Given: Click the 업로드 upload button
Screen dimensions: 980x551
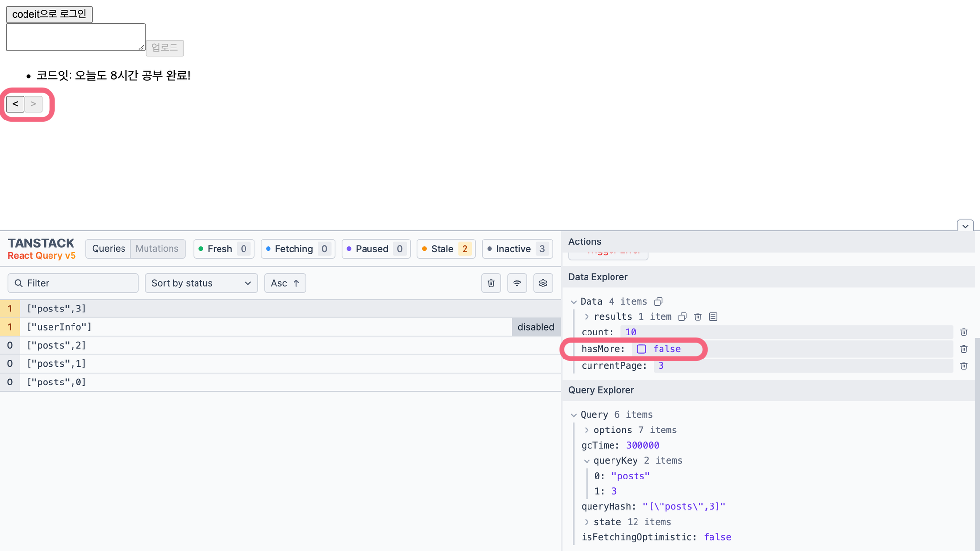Looking at the screenshot, I should tap(165, 48).
